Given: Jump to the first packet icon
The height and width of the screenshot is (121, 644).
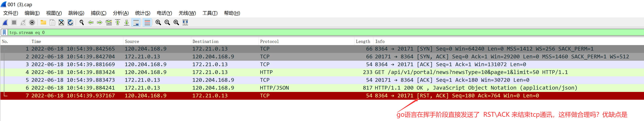Looking at the screenshot, I should point(118,22).
